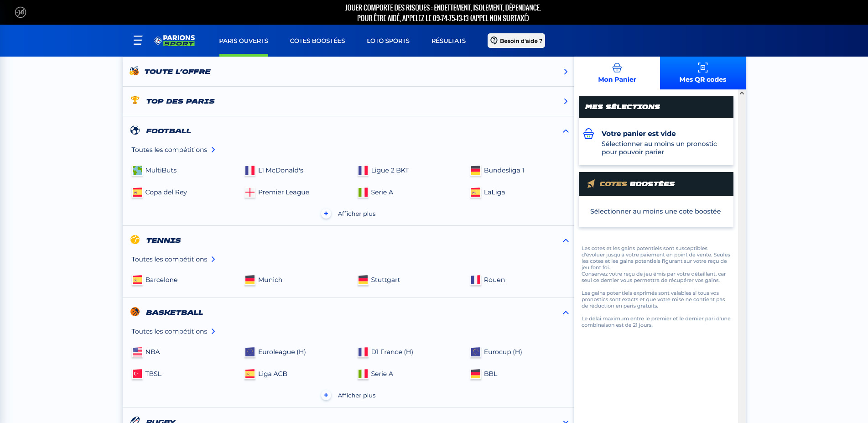Click the plus icon under Basketball
This screenshot has width=868, height=423.
pos(326,395)
